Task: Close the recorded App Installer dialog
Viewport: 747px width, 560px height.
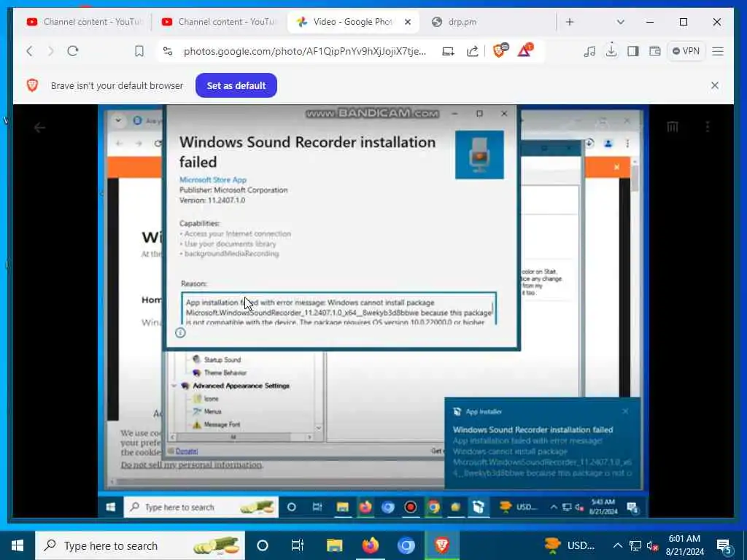Action: point(504,113)
